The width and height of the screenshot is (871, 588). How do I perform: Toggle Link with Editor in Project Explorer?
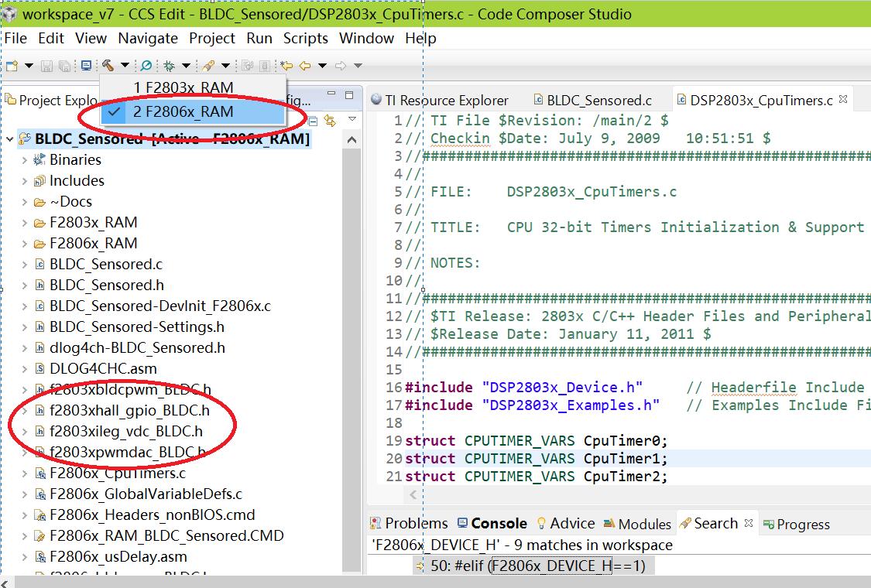click(x=331, y=121)
